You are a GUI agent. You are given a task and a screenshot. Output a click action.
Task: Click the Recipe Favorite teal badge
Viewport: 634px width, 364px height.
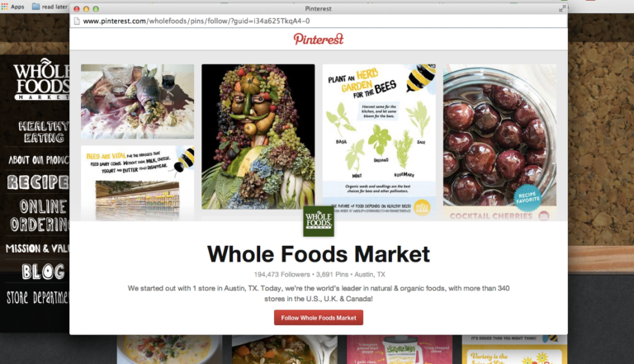[x=528, y=198]
